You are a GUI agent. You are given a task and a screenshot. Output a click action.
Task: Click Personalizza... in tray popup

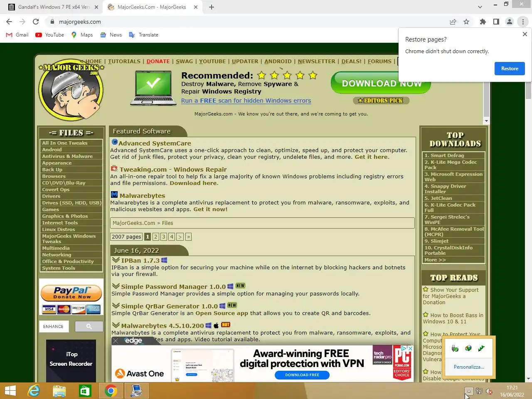468,367
